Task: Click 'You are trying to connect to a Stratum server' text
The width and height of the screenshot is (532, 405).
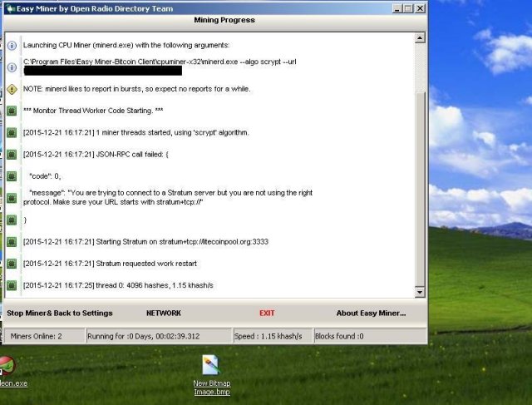Action: coord(168,197)
